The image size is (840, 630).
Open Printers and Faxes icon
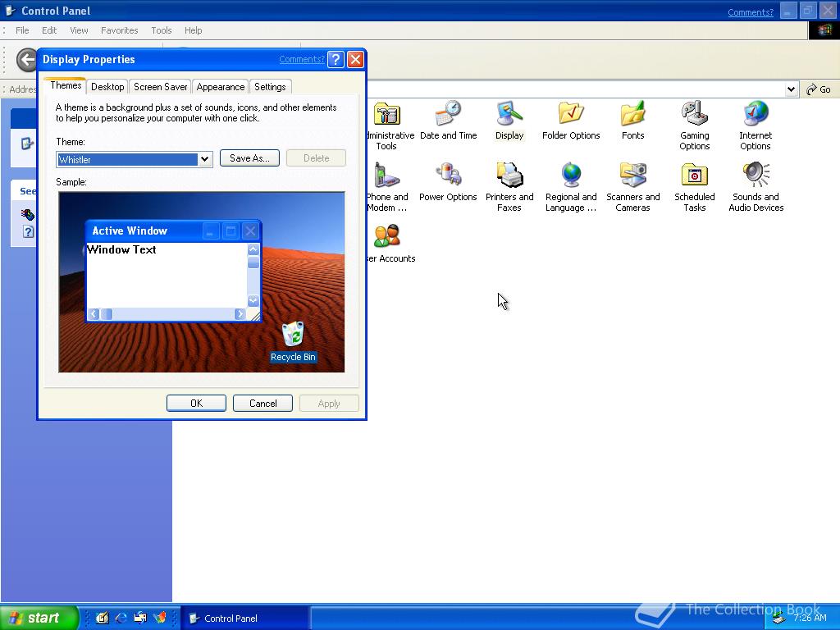509,187
